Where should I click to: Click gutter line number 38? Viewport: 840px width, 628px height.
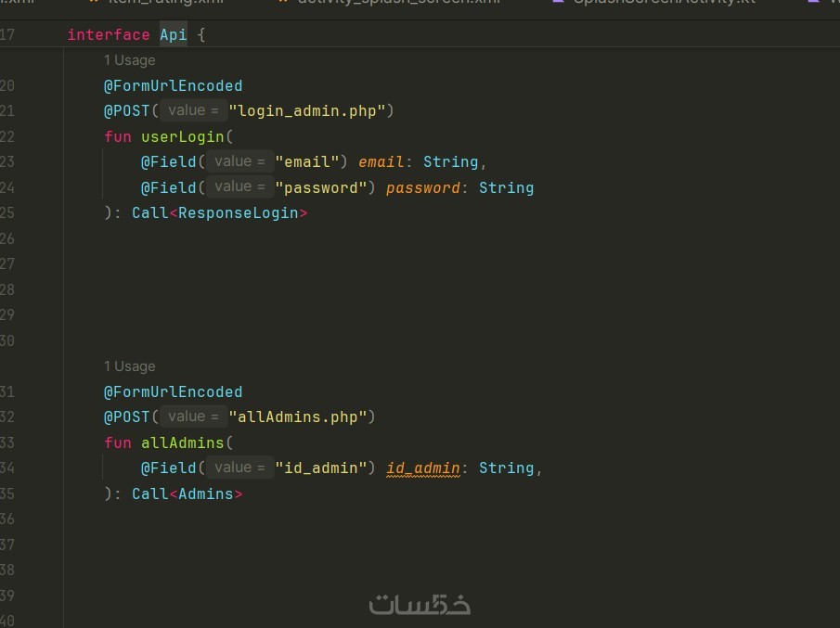7,570
